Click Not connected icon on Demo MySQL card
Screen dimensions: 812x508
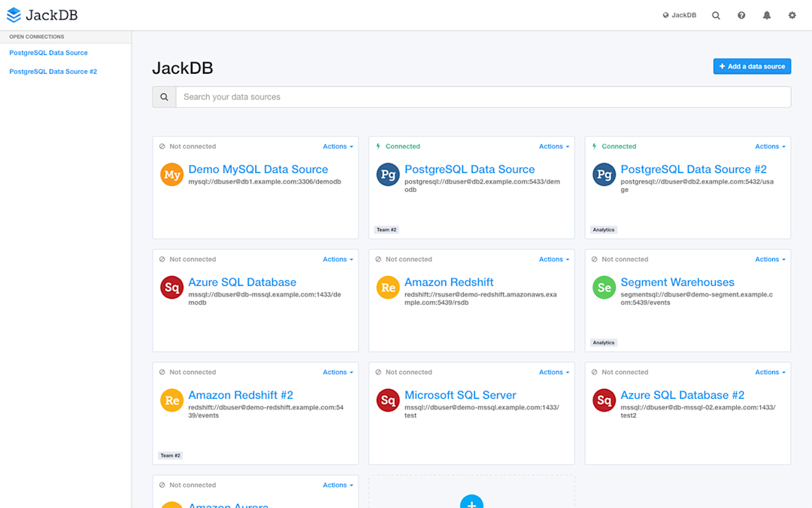[162, 146]
